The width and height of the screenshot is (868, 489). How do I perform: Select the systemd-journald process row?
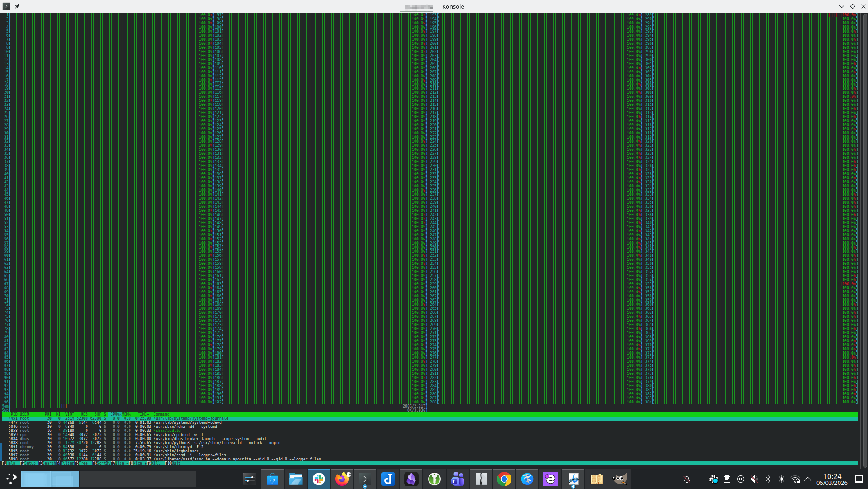point(429,418)
